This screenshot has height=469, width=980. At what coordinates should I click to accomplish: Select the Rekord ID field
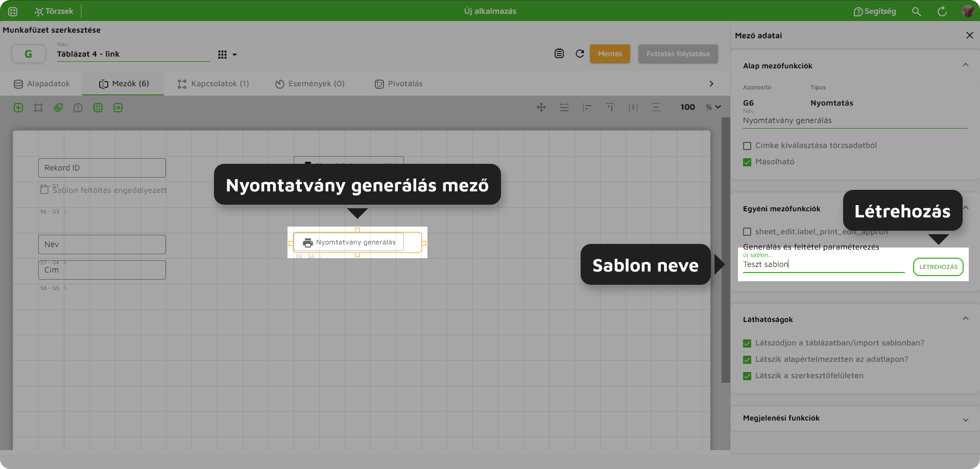pos(102,168)
